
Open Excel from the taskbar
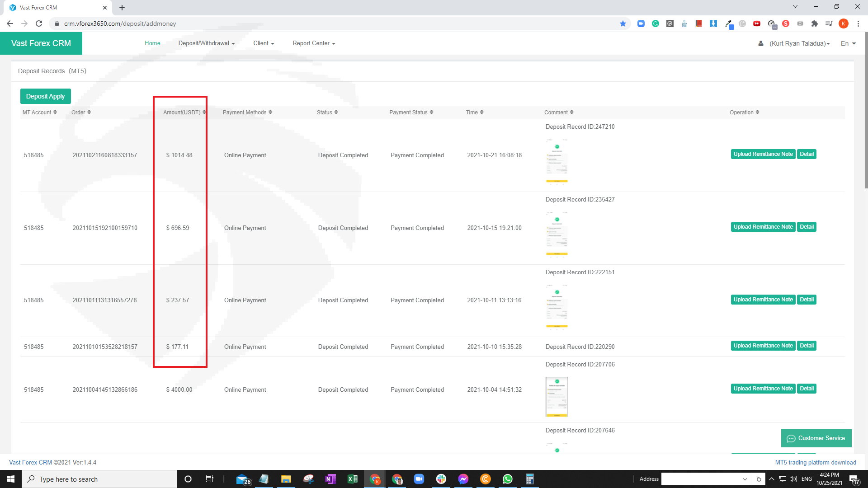pyautogui.click(x=352, y=479)
